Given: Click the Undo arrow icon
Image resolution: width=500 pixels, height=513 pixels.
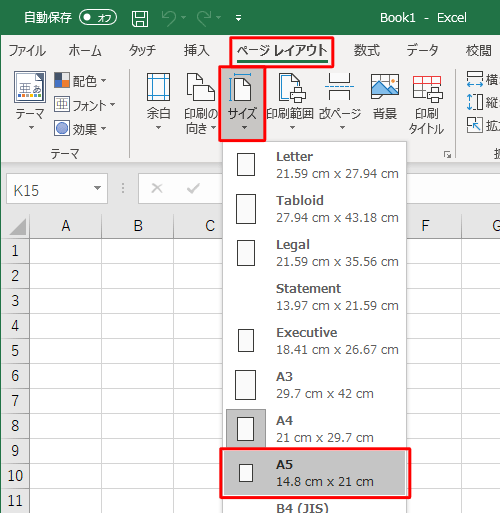Looking at the screenshot, I should [169, 18].
